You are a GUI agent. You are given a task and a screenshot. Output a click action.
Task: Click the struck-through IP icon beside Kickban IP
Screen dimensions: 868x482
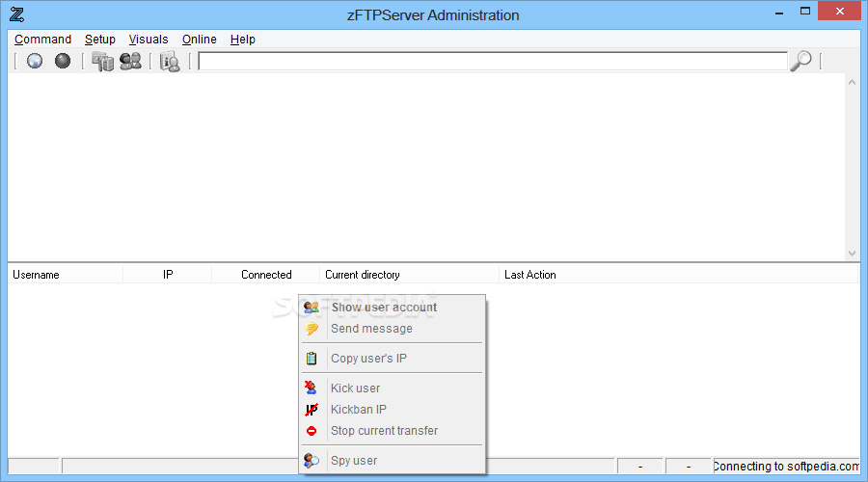[312, 410]
